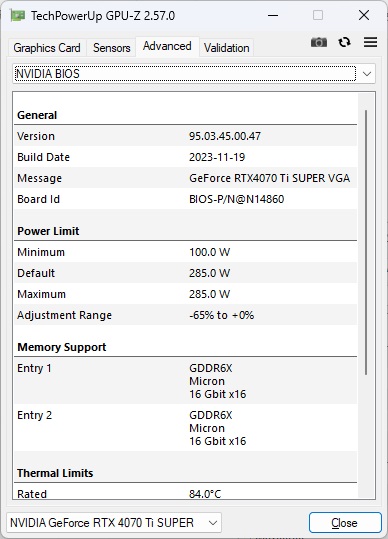Viewport: 388px width, 539px height.
Task: Click the Default power limit row label
Action: point(36,273)
